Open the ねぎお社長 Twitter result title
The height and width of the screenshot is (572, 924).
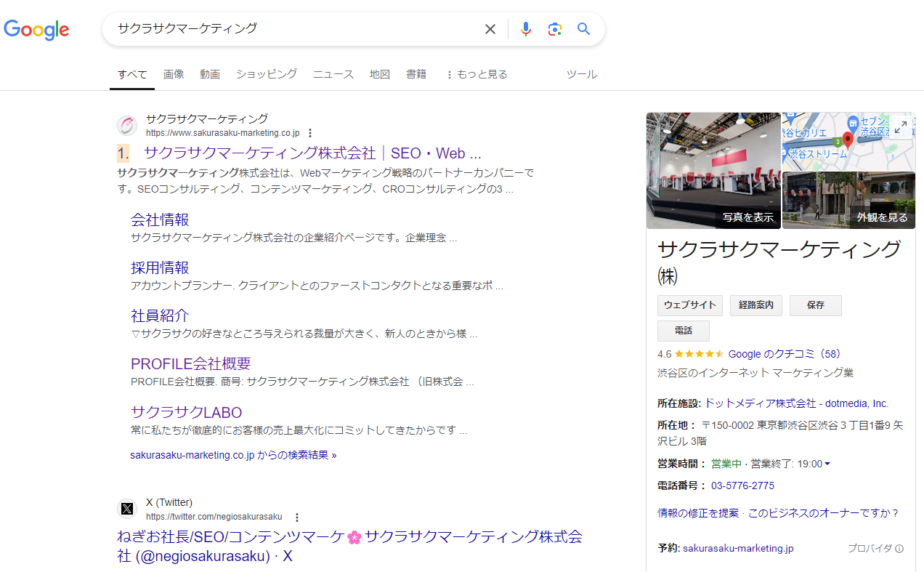coord(349,546)
